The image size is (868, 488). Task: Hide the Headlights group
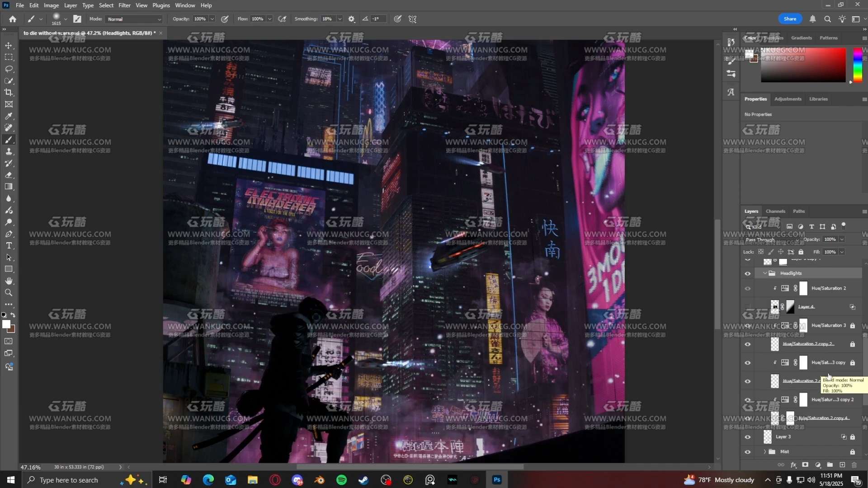coord(747,273)
